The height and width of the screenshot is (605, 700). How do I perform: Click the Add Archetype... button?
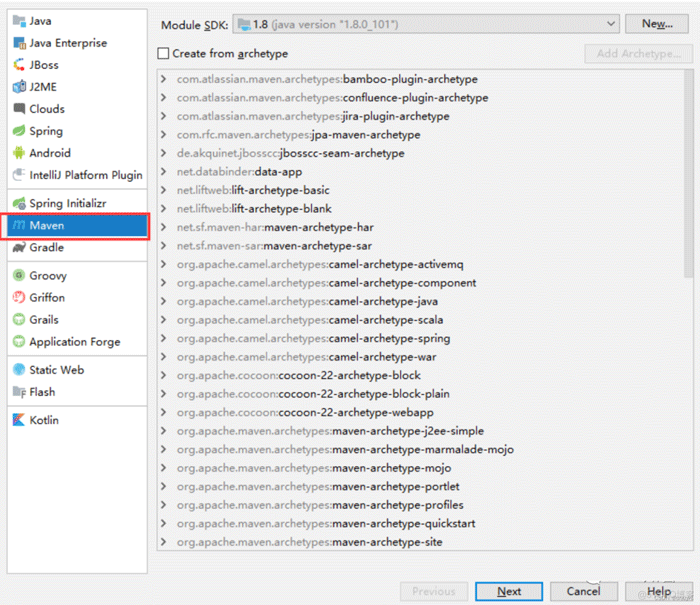point(639,54)
